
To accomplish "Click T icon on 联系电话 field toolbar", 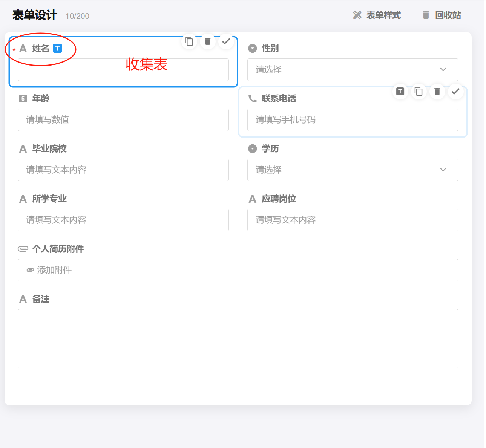I will pos(400,92).
